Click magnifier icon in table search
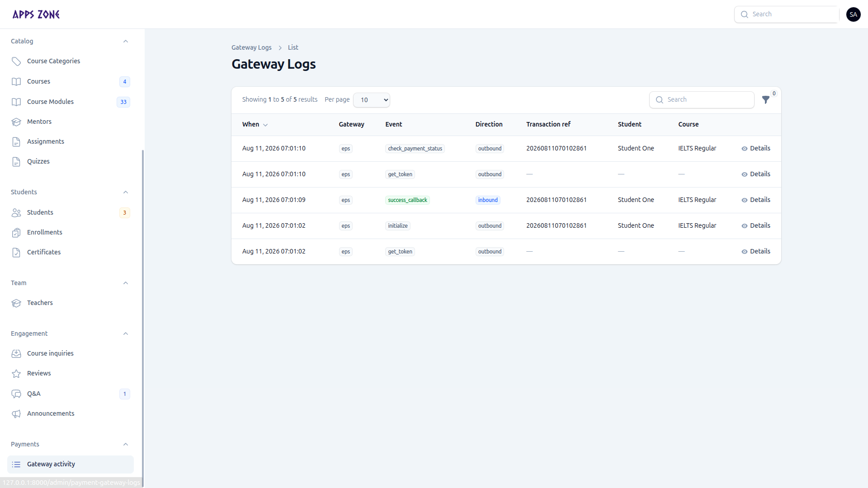Screen dimensions: 868x488 click(x=659, y=100)
